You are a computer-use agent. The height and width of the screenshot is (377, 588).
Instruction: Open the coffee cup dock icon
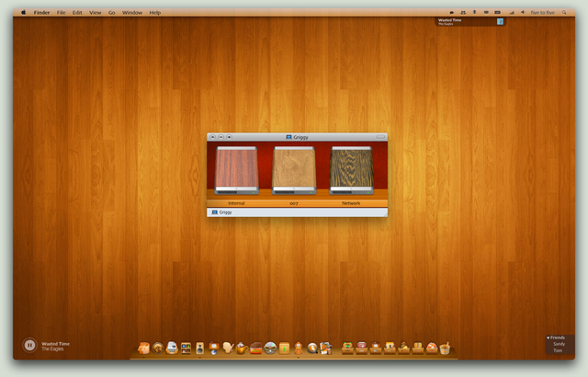coord(242,348)
